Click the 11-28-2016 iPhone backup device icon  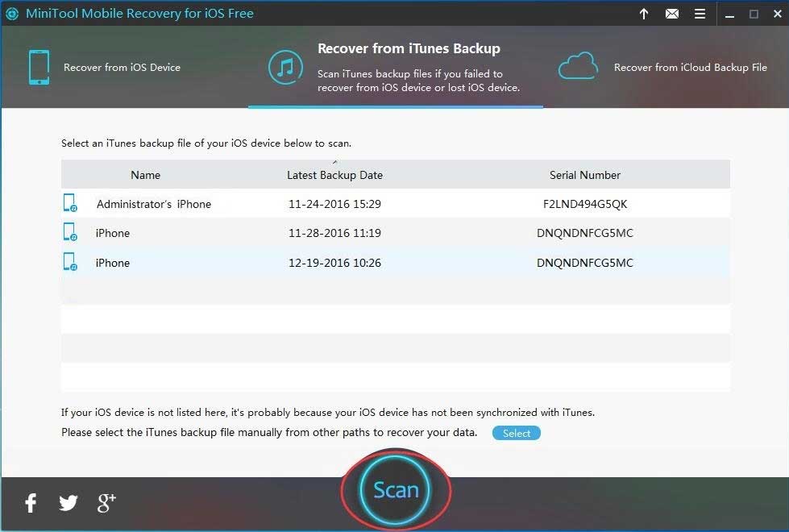70,232
